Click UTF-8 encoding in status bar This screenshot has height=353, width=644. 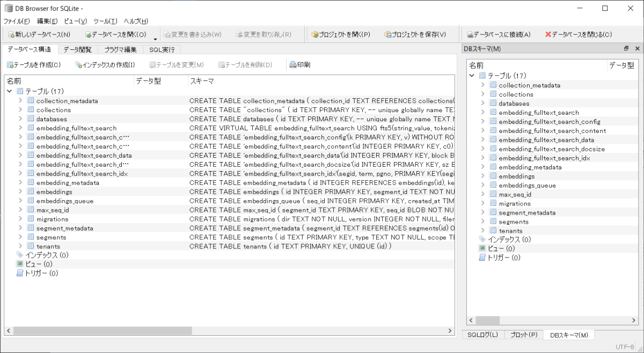pos(625,347)
